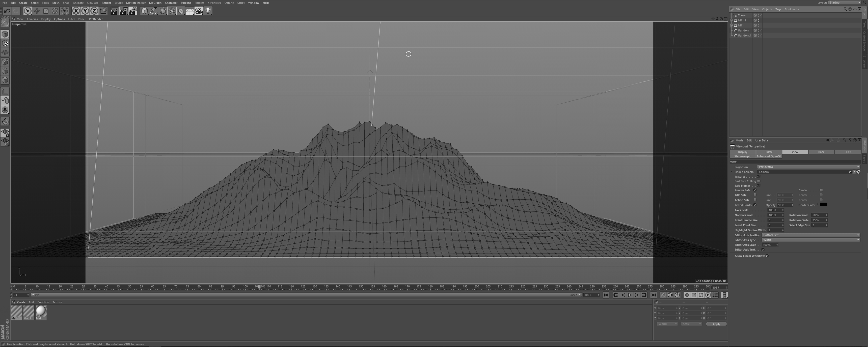This screenshot has height=347, width=868.
Task: Select the Rotate tool in top toolbar
Action: tap(55, 11)
